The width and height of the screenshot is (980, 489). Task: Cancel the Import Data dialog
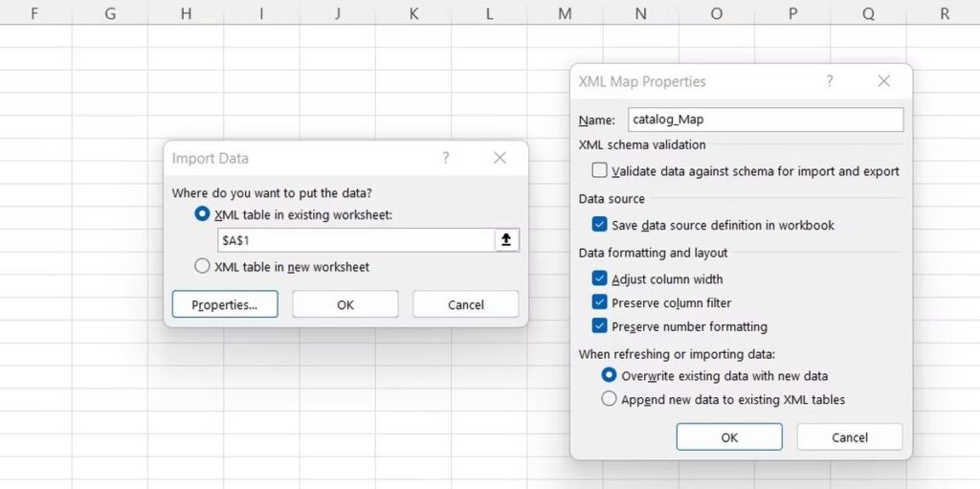click(x=466, y=304)
